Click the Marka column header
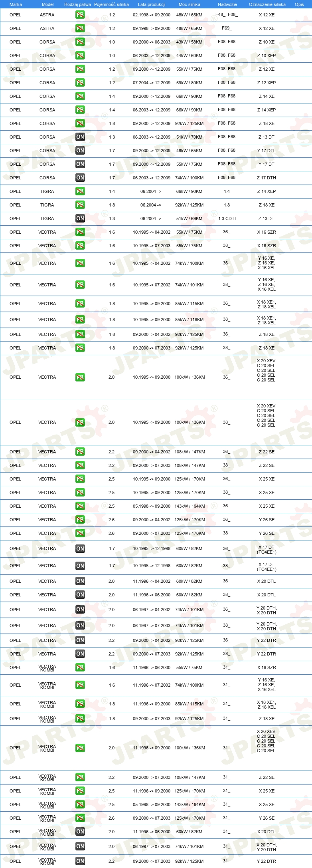 (x=16, y=4)
